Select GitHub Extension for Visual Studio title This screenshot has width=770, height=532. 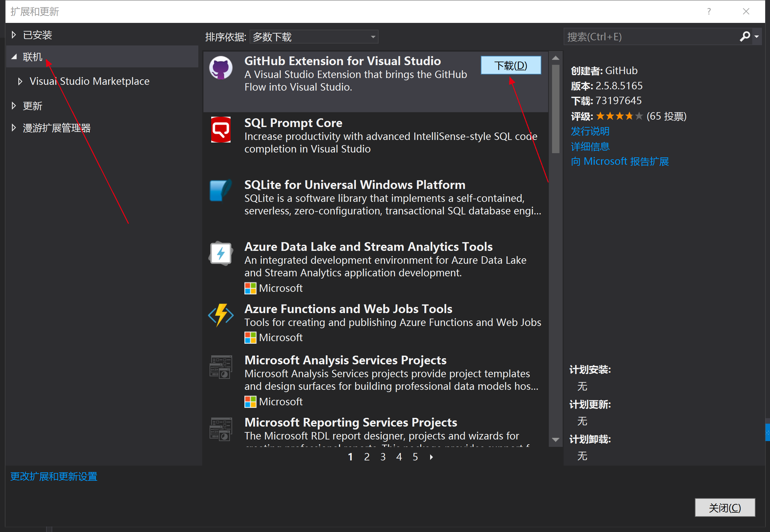[x=343, y=61]
